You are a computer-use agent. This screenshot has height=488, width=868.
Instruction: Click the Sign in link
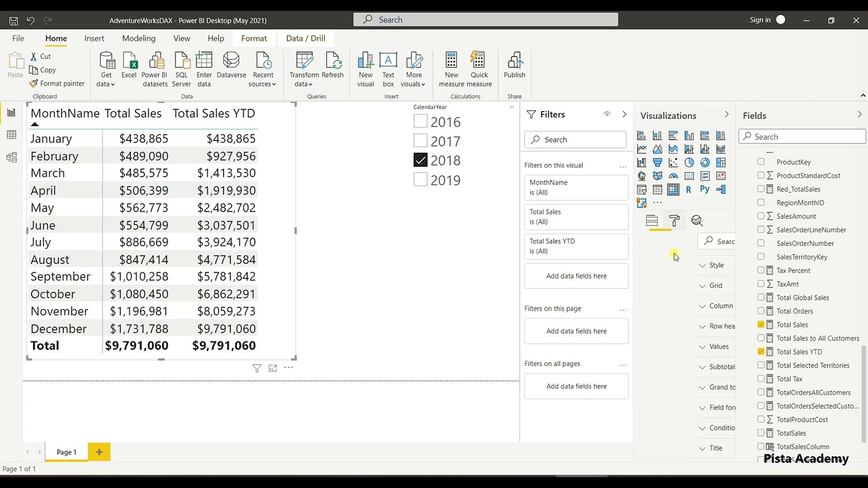pyautogui.click(x=760, y=20)
